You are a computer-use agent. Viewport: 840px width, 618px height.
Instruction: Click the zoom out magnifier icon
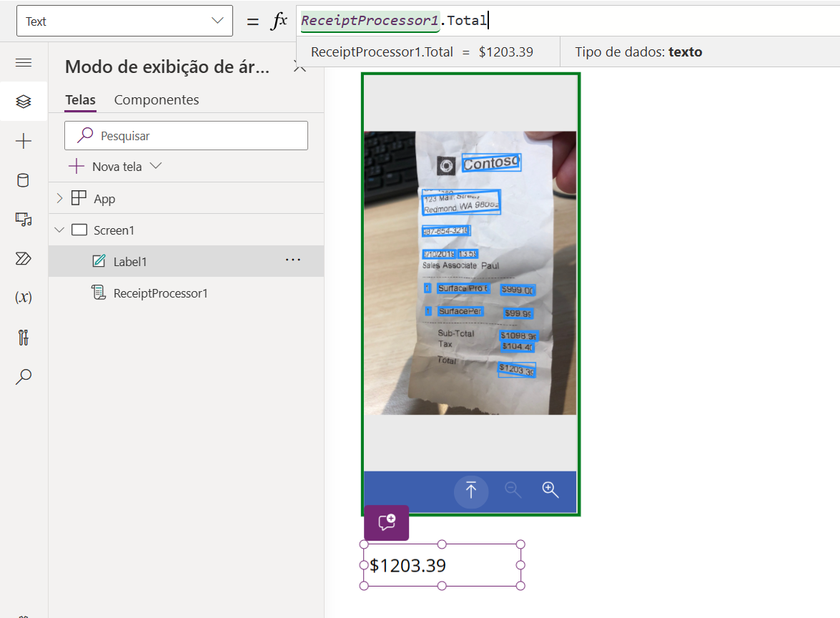(x=513, y=489)
